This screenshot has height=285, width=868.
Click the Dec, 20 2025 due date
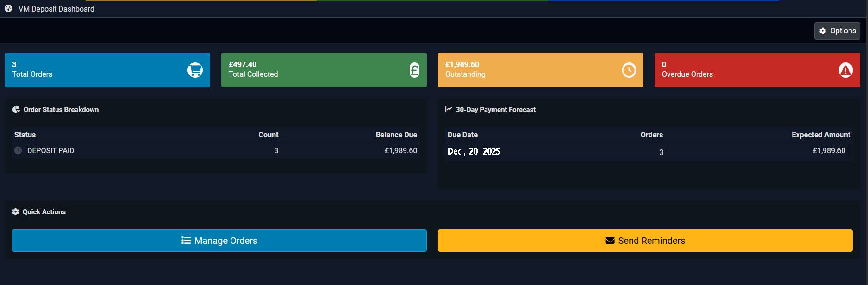tap(474, 151)
